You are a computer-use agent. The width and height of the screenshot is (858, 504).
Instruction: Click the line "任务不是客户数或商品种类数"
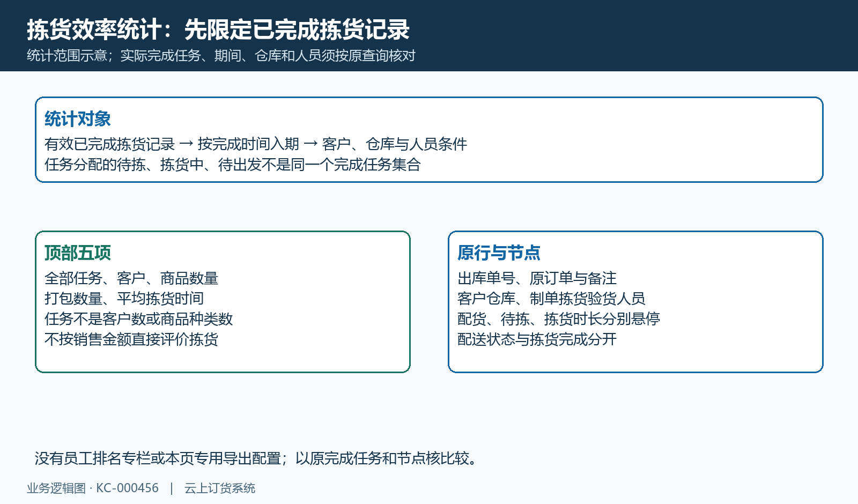(139, 319)
